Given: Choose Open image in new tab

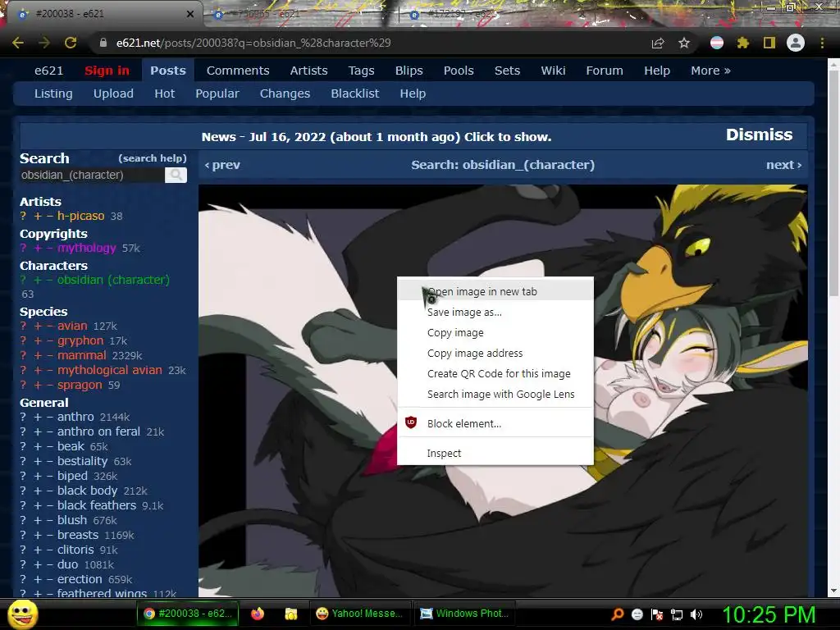Looking at the screenshot, I should (x=495, y=291).
